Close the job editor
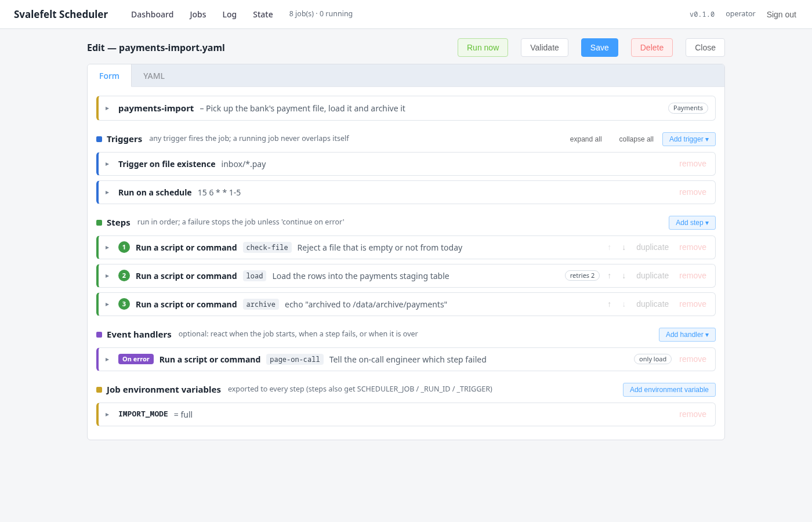Screen dimensions: 812x522 pos(705,48)
